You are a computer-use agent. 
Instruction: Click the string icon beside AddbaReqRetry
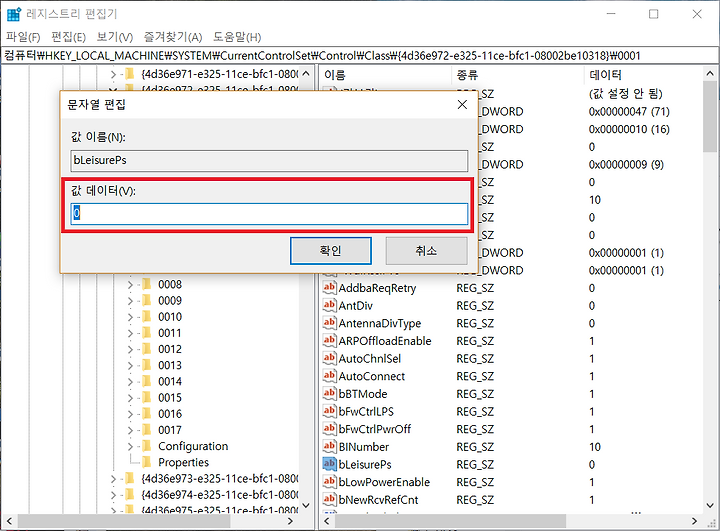point(329,288)
